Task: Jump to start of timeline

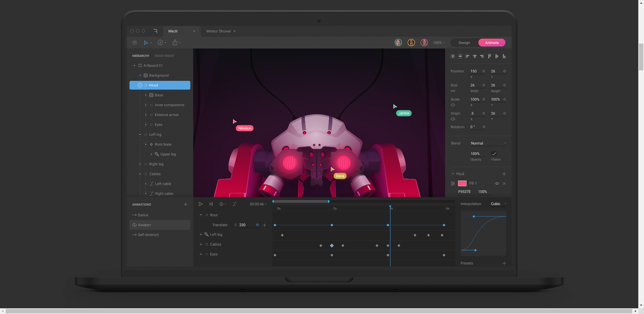Action: [211, 204]
